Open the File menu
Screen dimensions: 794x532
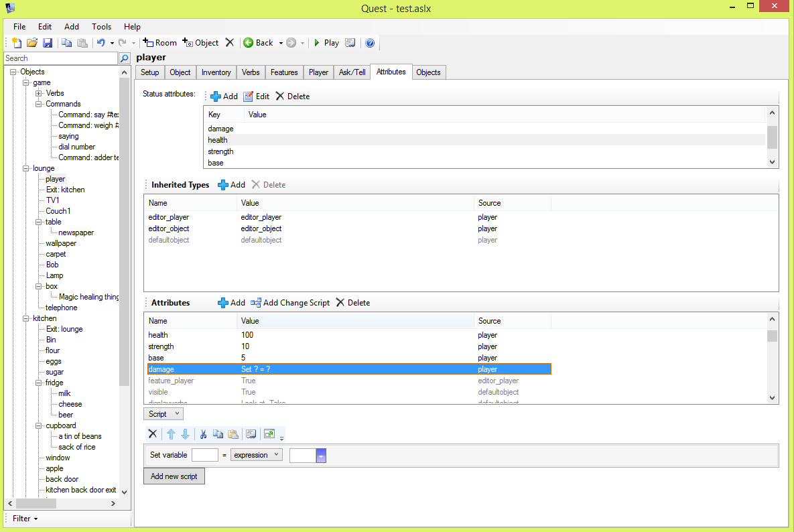(19, 27)
